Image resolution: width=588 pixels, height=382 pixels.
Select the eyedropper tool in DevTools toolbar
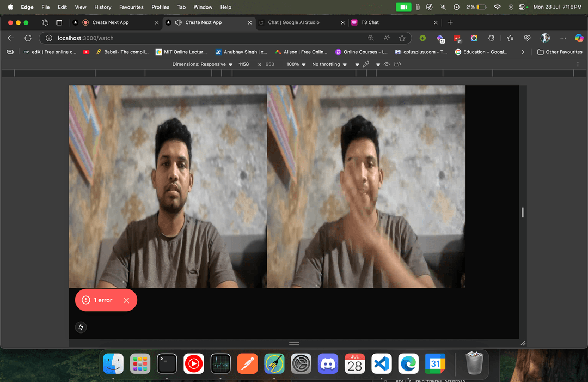coord(365,64)
